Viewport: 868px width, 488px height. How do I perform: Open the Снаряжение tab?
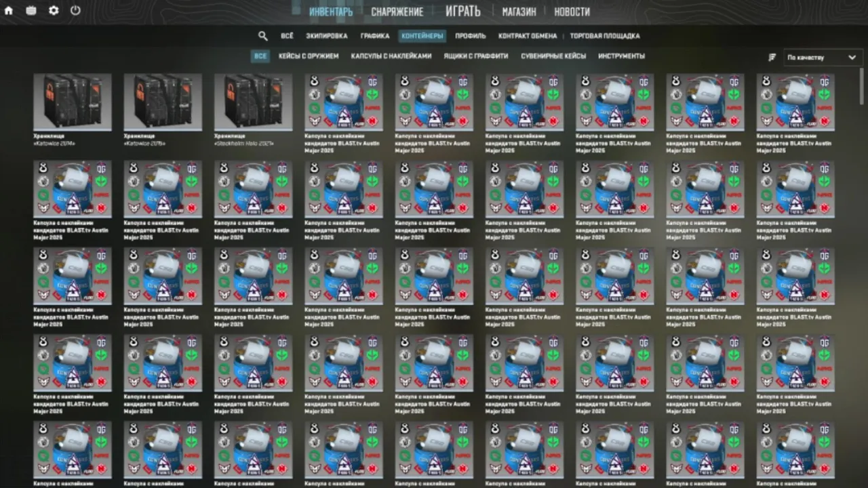coord(397,12)
